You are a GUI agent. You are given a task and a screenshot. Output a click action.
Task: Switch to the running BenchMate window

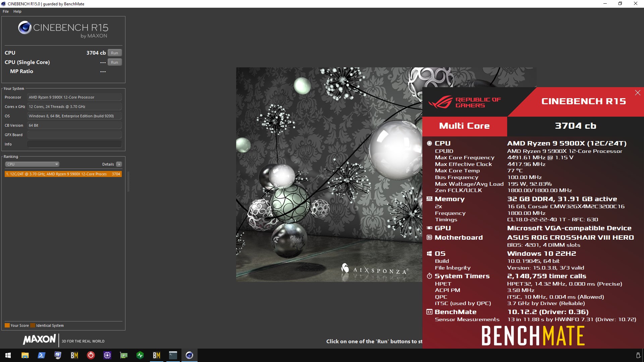pos(156,355)
